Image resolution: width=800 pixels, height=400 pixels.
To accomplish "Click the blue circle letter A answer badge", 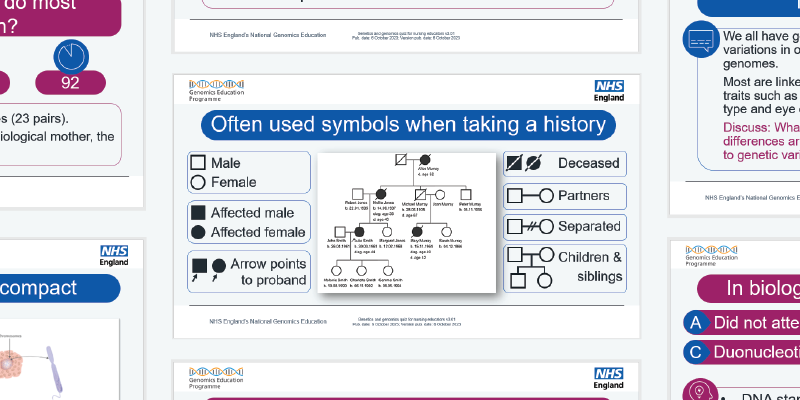I will pyautogui.click(x=695, y=322).
